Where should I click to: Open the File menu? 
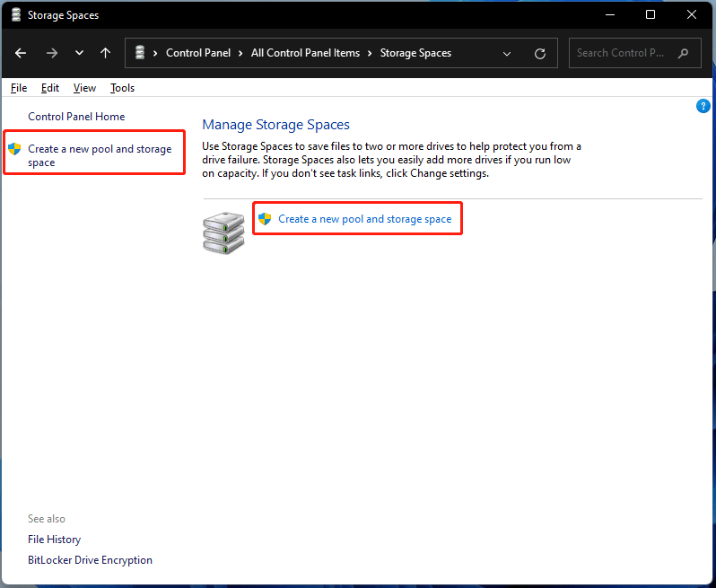point(19,88)
